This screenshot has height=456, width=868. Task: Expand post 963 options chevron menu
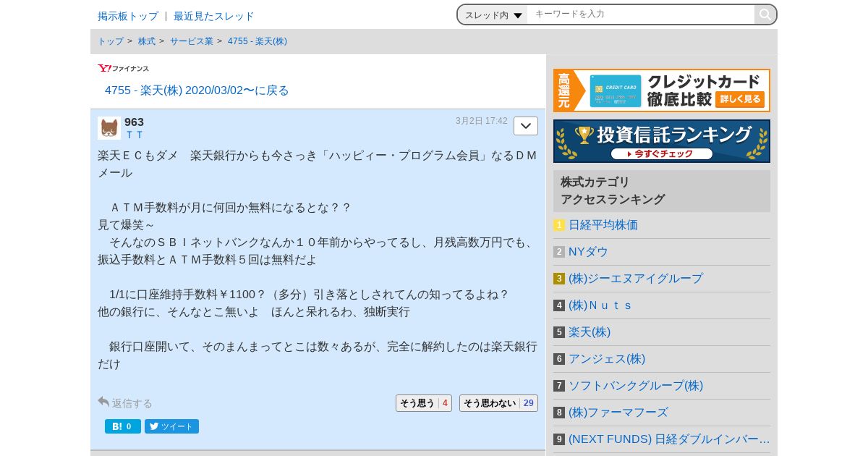[x=526, y=126]
